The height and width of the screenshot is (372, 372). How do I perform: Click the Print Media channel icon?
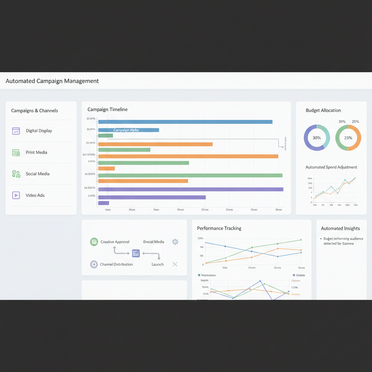click(16, 152)
